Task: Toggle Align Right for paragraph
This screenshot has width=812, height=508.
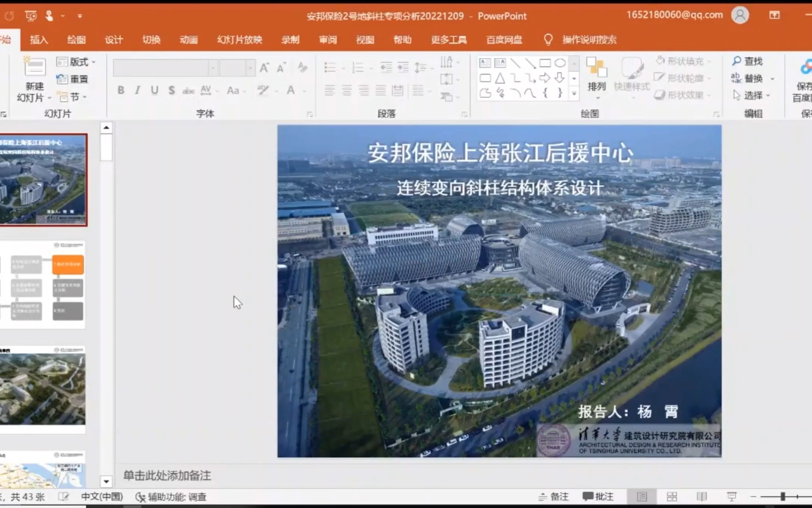Action: click(x=363, y=90)
